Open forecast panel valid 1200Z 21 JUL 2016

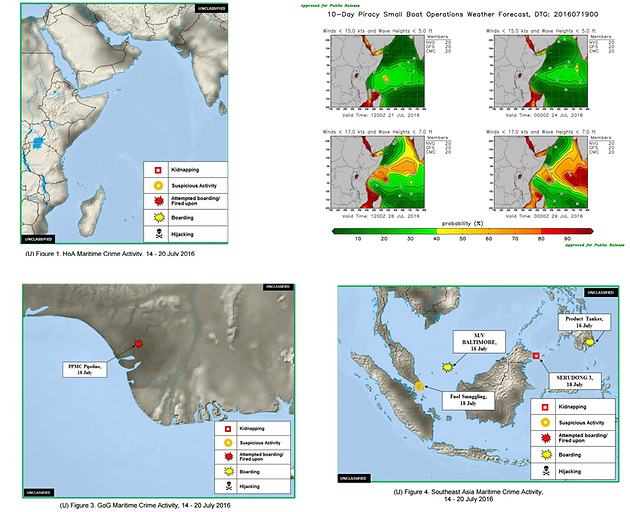point(375,72)
